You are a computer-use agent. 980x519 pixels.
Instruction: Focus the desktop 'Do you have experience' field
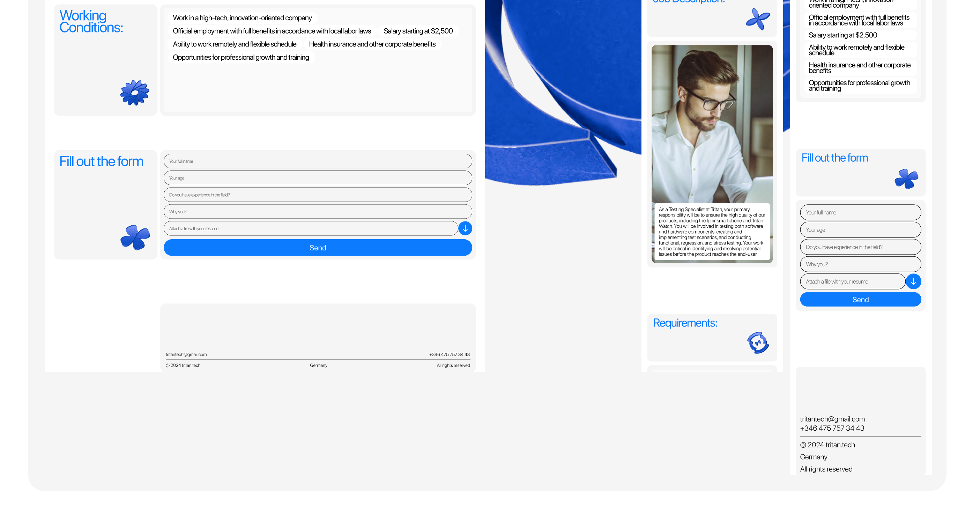point(318,195)
